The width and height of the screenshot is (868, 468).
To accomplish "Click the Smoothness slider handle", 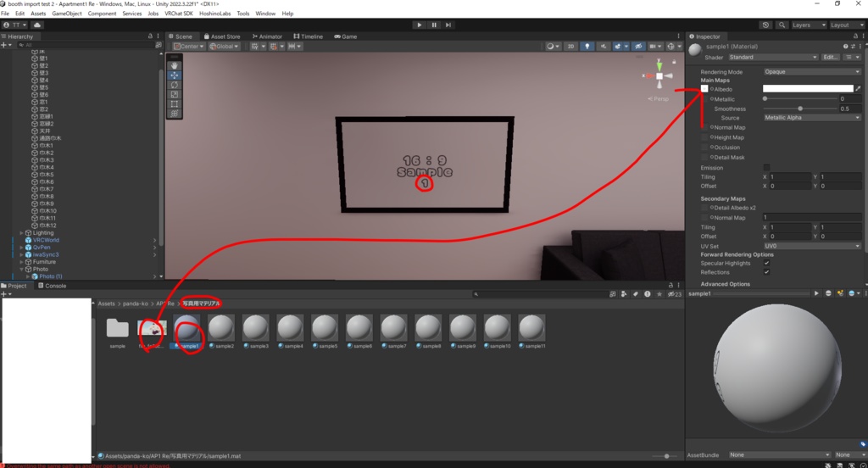I will 800,109.
